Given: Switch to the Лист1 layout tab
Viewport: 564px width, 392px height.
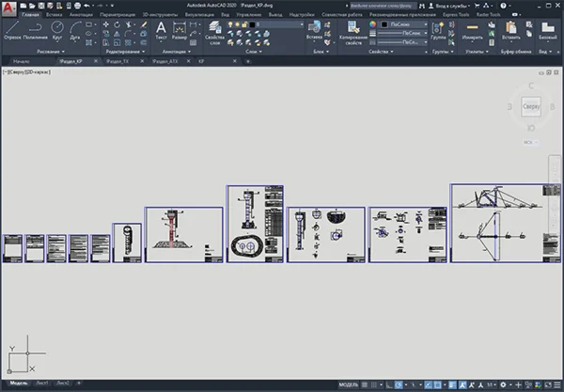Looking at the screenshot, I should click(42, 383).
